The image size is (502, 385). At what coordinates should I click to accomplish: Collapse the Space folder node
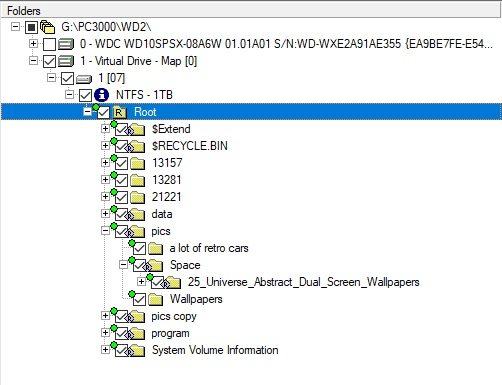123,265
